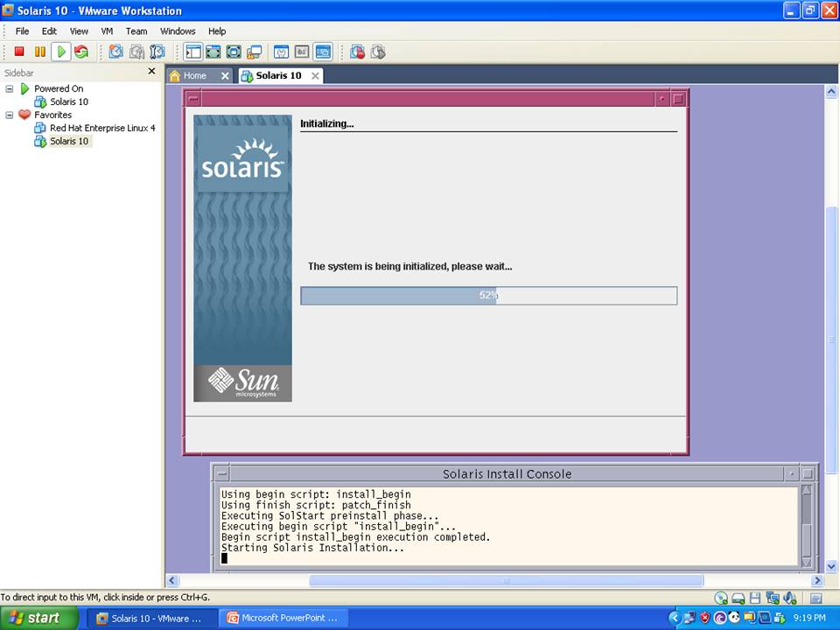Open the Help menu

[217, 31]
